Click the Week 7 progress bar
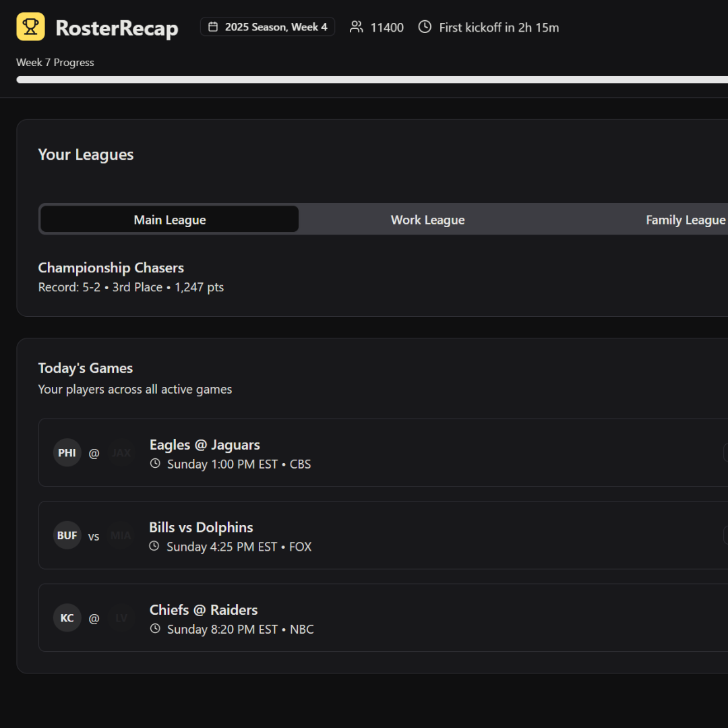728x728 pixels. click(x=371, y=80)
